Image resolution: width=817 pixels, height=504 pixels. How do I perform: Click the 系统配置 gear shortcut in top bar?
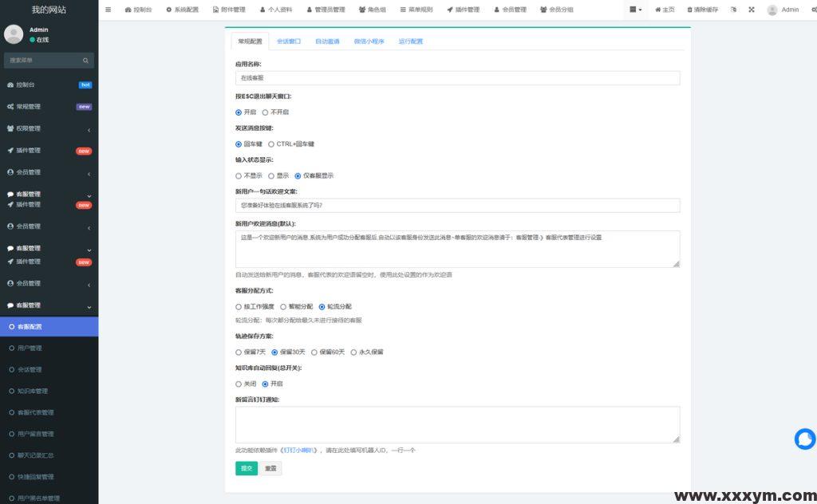pos(182,10)
